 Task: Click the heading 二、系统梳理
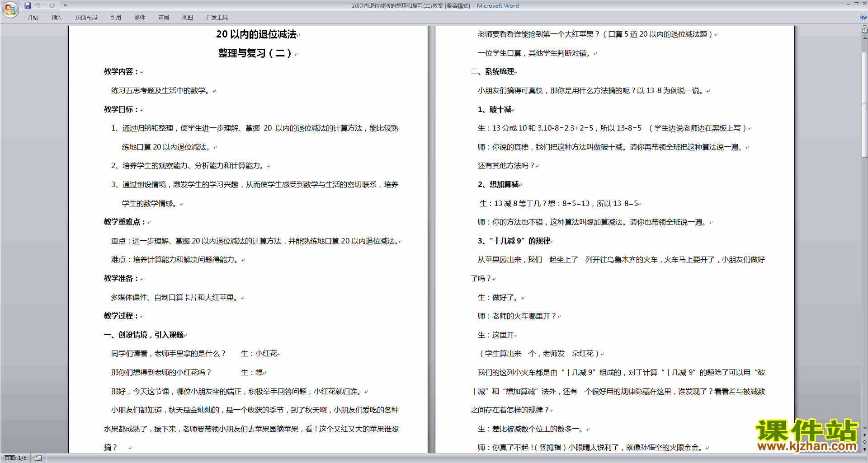click(493, 72)
